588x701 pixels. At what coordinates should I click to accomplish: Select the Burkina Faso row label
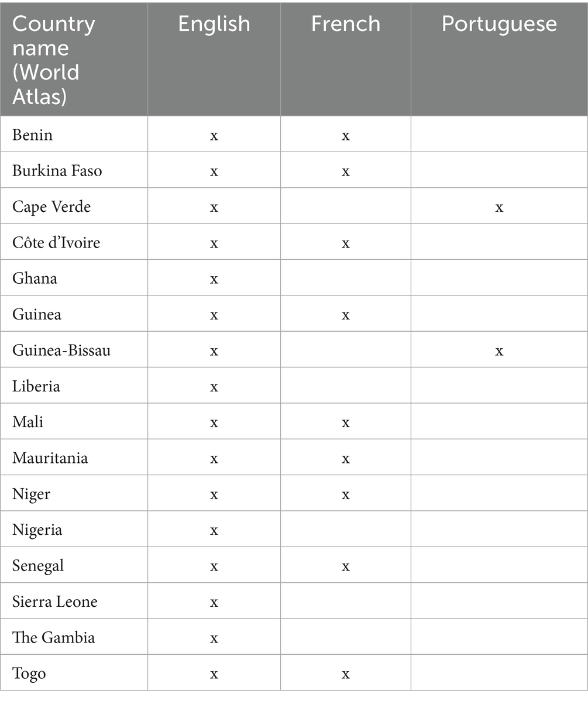click(x=57, y=171)
